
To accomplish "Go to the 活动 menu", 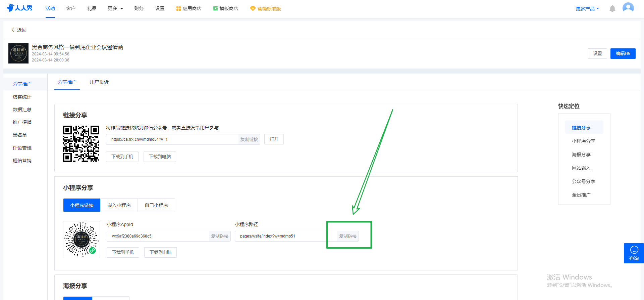I will click(50, 8).
